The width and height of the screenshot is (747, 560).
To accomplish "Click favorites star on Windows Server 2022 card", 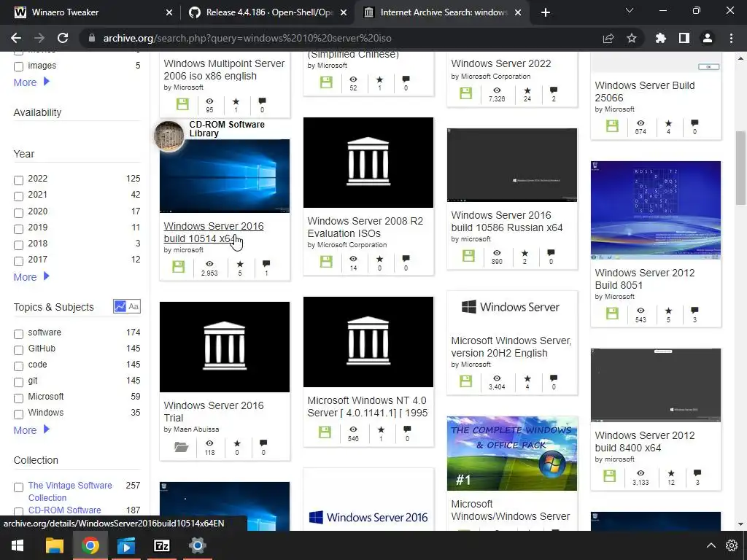I will [527, 90].
